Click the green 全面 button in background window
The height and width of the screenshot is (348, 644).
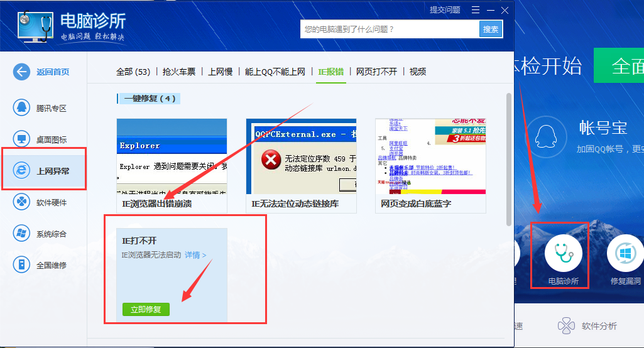tap(619, 65)
